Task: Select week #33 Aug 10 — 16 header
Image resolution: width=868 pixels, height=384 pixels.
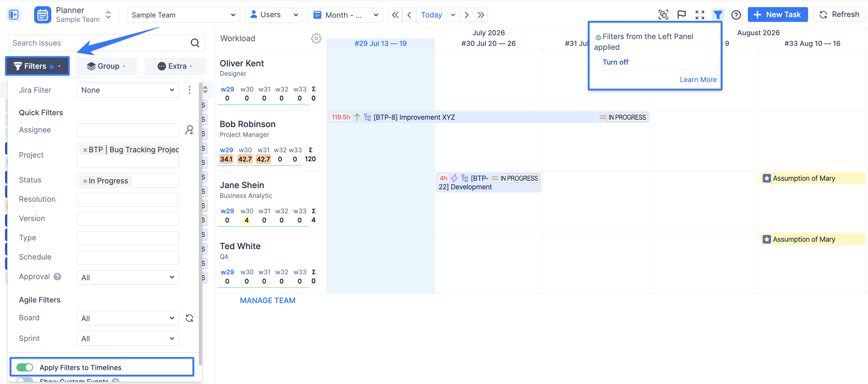Action: coord(812,44)
